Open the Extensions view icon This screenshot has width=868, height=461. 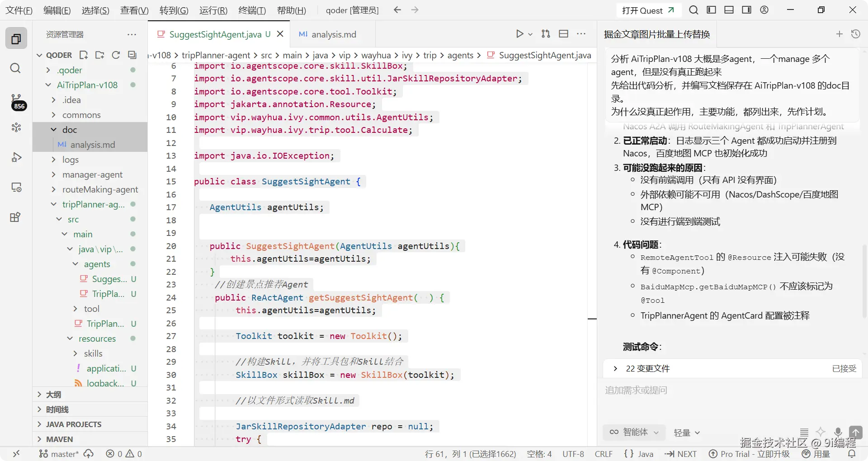click(15, 217)
